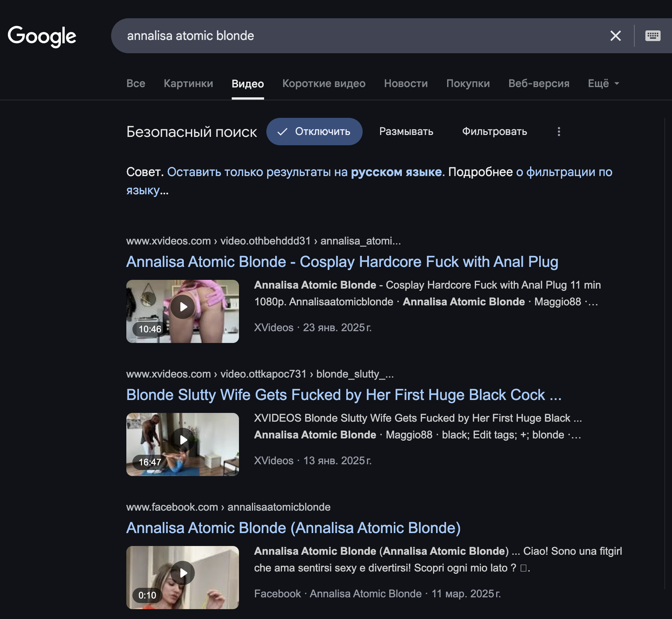Clear the search query with the X icon
The height and width of the screenshot is (619, 672).
615,36
